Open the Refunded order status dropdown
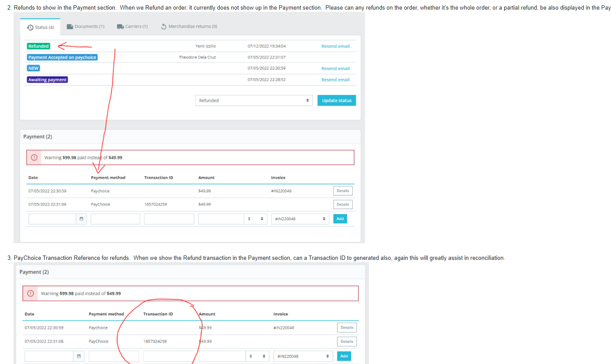 click(254, 101)
